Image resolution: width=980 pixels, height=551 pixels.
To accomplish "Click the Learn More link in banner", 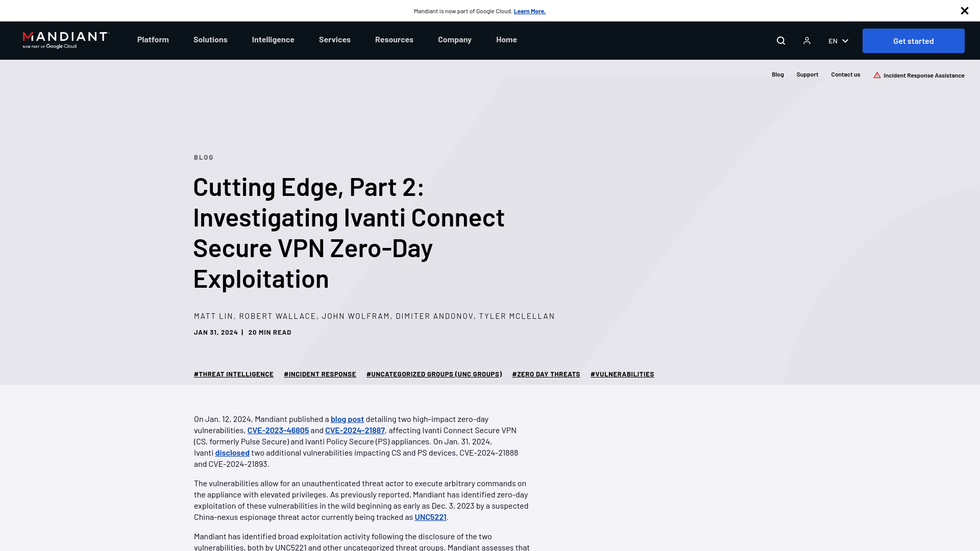I will point(530,11).
